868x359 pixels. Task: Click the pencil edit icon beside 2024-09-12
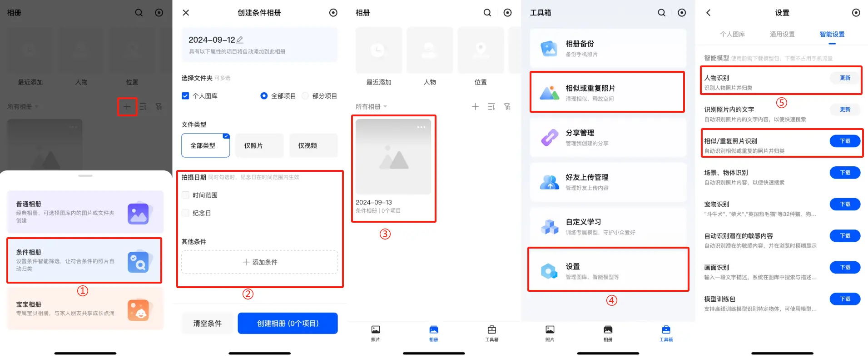pyautogui.click(x=240, y=40)
